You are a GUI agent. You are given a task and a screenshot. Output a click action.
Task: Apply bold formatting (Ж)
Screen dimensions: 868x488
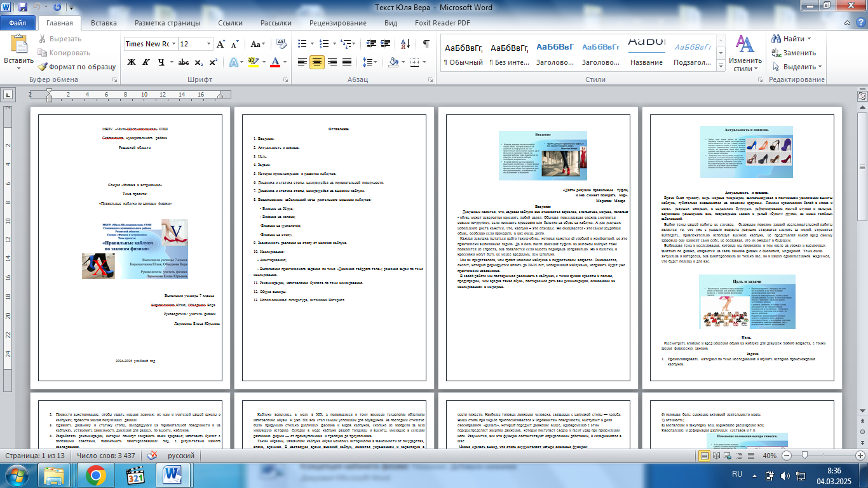pyautogui.click(x=132, y=62)
